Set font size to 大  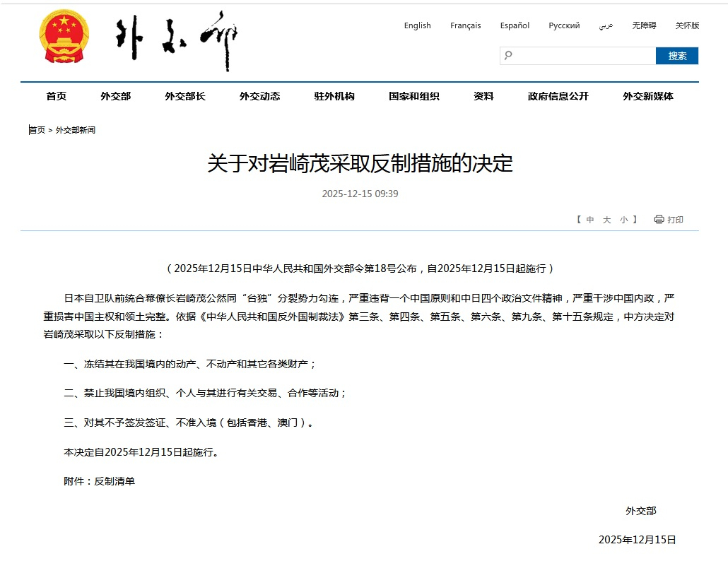pos(606,220)
